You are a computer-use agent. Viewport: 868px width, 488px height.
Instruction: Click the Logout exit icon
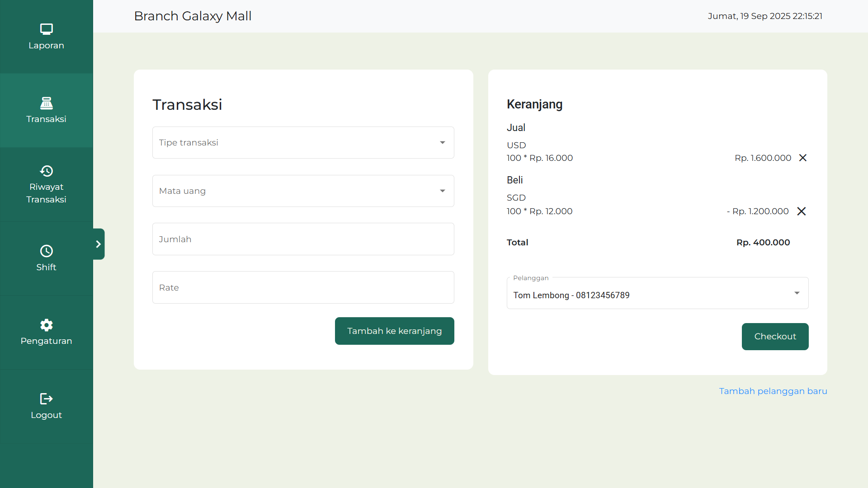tap(47, 399)
